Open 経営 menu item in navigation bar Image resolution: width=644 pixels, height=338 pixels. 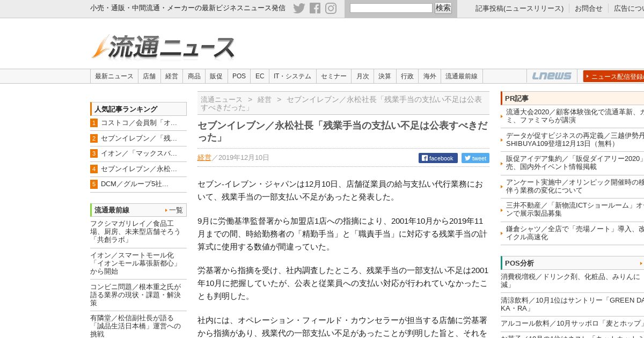tap(172, 76)
